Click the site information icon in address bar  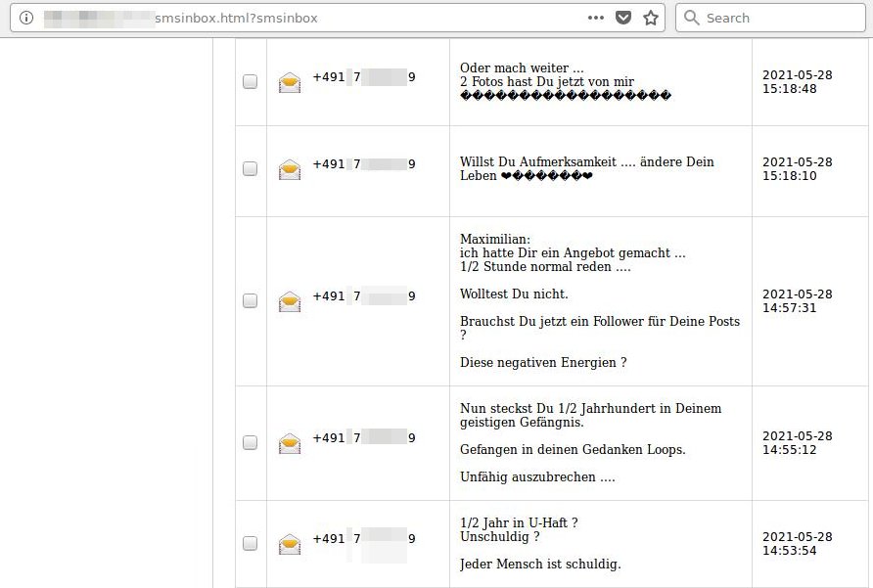(26, 18)
